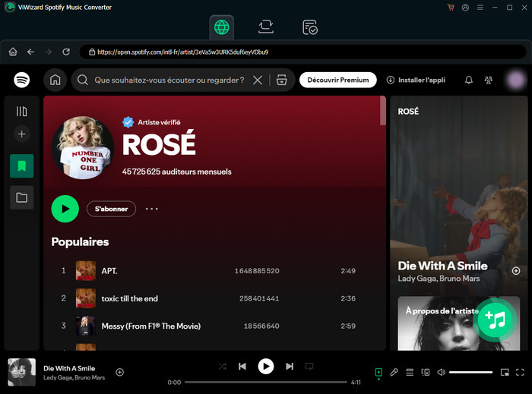Toggle the Now Playing view button
The width and height of the screenshot is (532, 394).
[x=378, y=372]
